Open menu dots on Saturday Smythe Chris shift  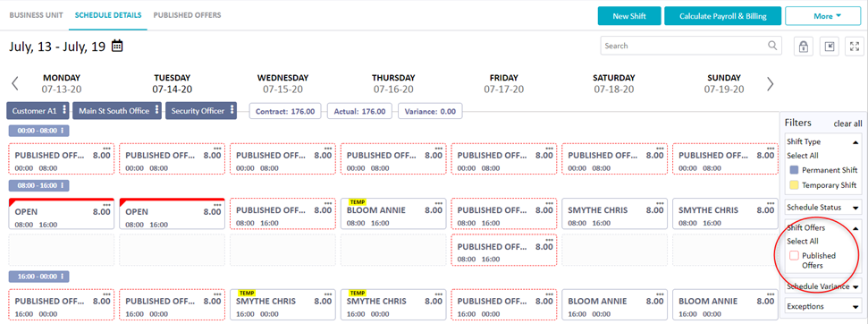click(661, 203)
